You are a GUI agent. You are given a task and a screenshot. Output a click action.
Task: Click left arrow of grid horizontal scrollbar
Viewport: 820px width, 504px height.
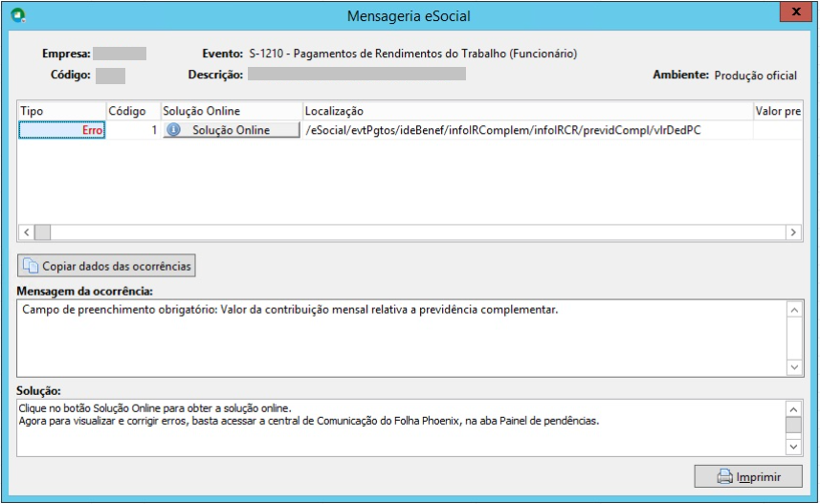click(26, 232)
